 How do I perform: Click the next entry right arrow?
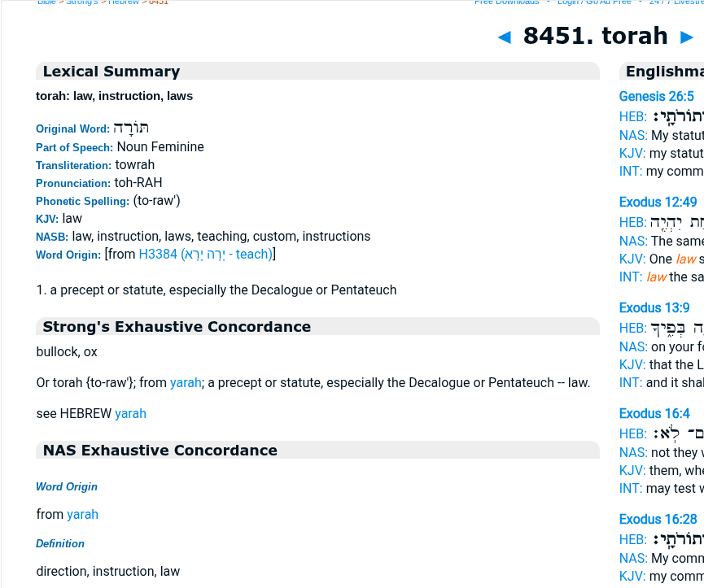(686, 37)
